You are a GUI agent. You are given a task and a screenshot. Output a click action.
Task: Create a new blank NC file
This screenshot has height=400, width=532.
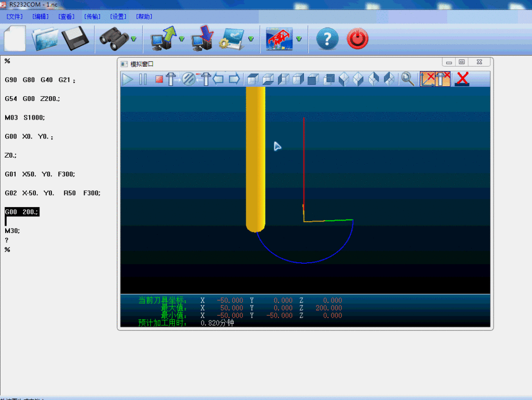(x=15, y=39)
